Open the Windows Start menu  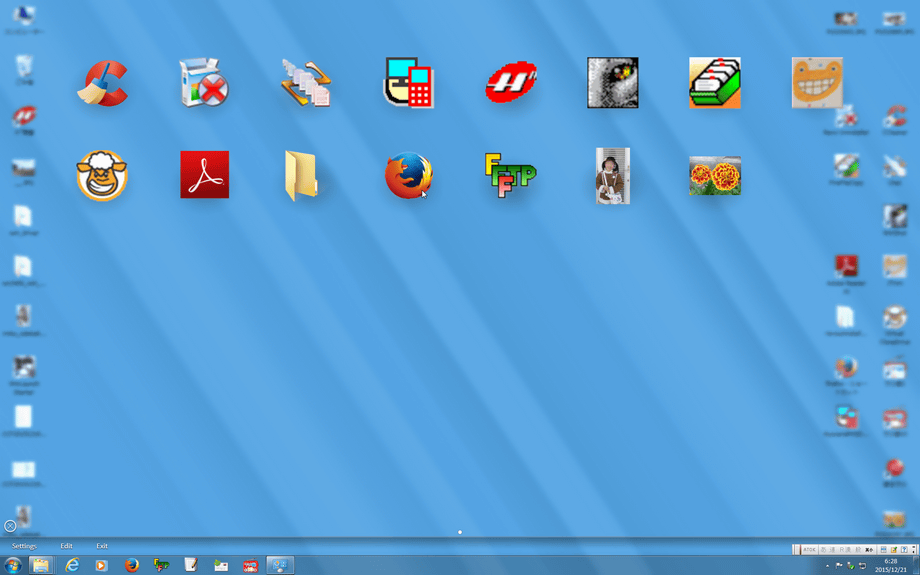tap(13, 565)
